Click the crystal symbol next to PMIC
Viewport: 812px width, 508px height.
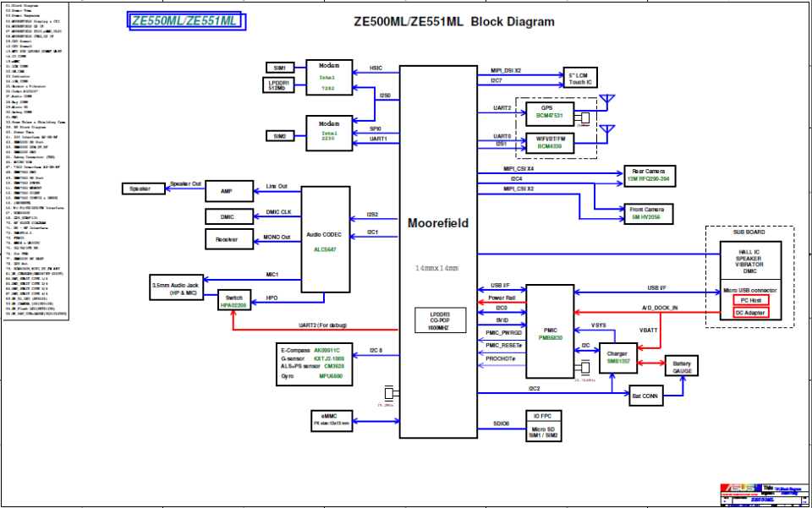(583, 369)
